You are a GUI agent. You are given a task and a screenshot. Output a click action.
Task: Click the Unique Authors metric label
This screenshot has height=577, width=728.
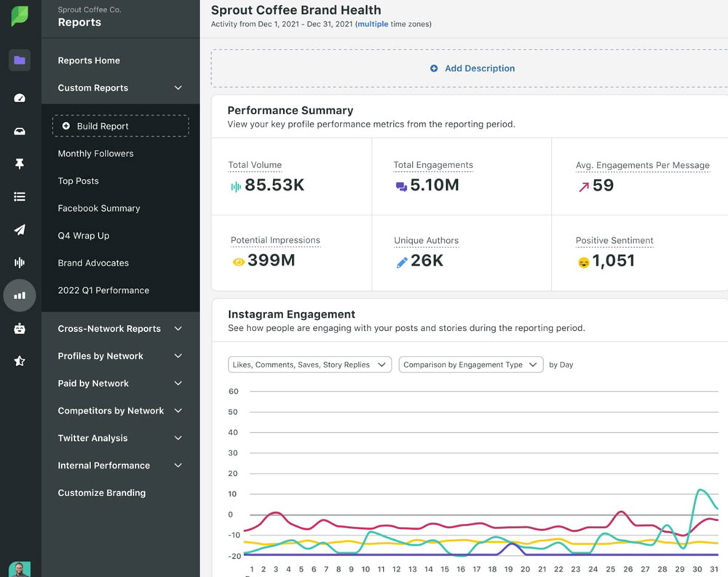pyautogui.click(x=426, y=240)
